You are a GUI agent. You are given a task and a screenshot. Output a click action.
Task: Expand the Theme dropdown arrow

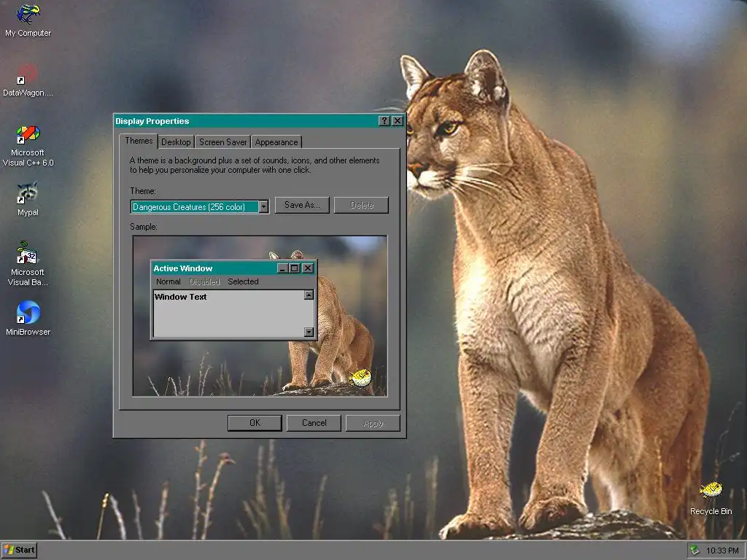tap(264, 206)
